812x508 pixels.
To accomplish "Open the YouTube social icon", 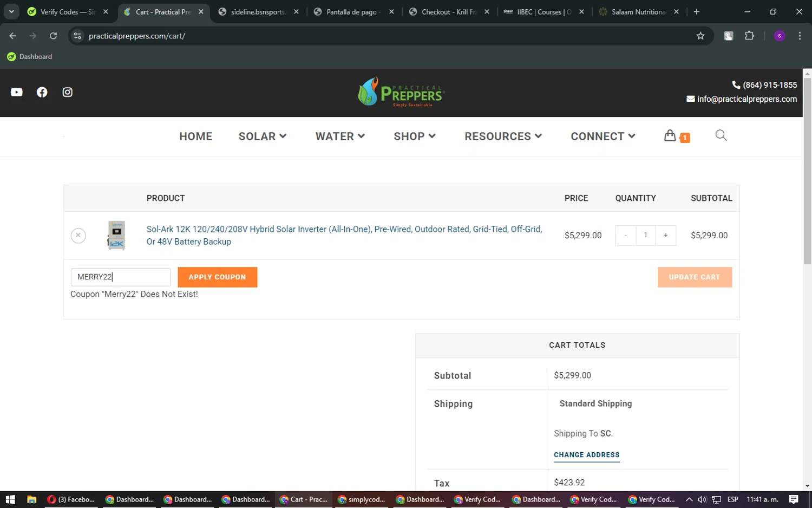I will point(17,92).
